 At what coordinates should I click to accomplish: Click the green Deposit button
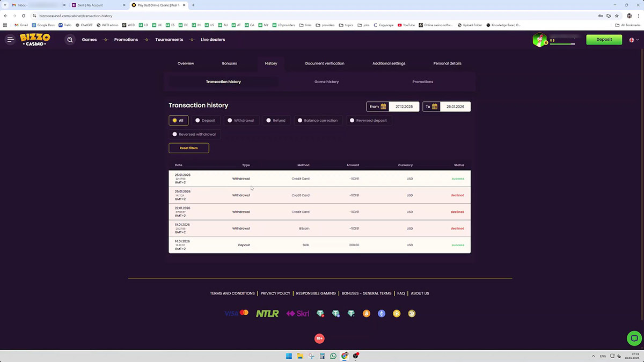[604, 40]
